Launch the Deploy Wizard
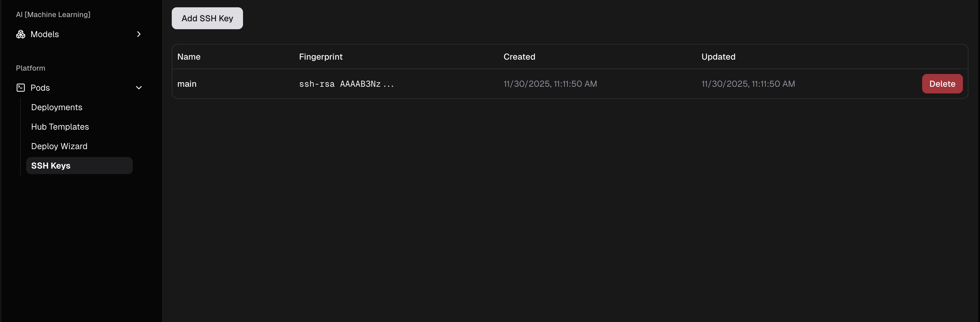 click(59, 146)
